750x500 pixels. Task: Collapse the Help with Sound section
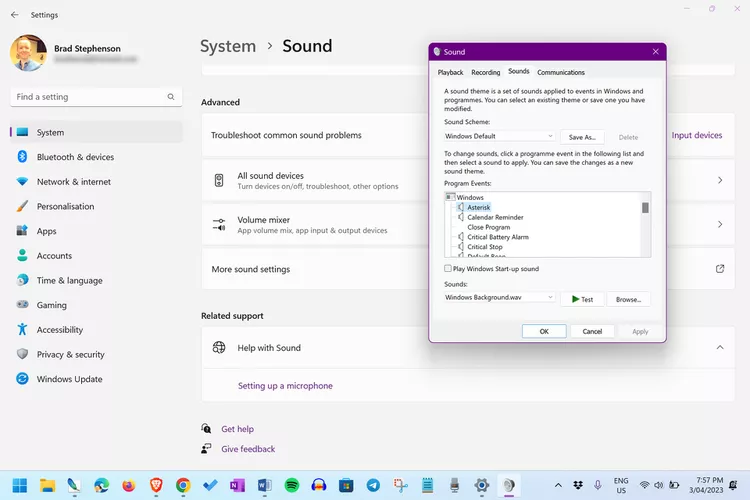tap(720, 347)
